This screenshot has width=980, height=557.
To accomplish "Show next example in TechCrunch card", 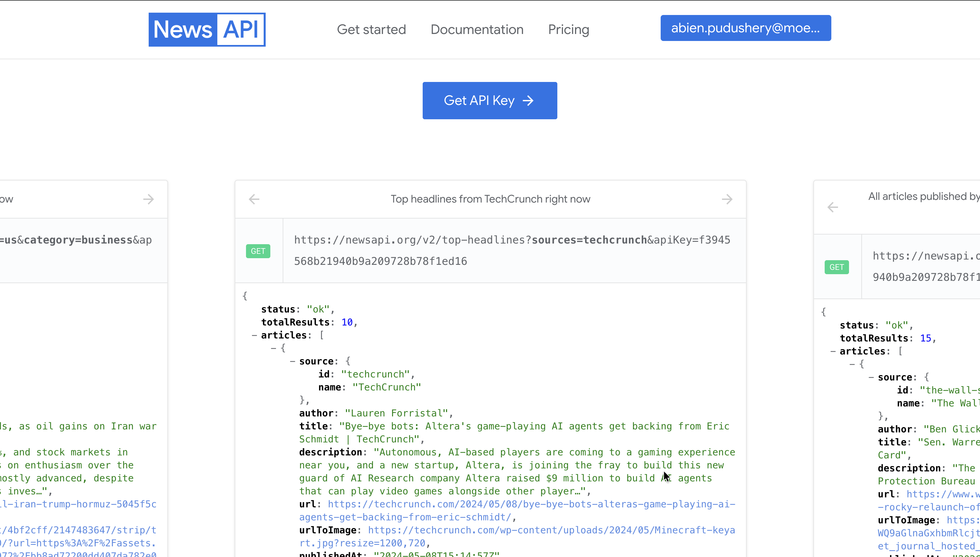I will click(727, 199).
